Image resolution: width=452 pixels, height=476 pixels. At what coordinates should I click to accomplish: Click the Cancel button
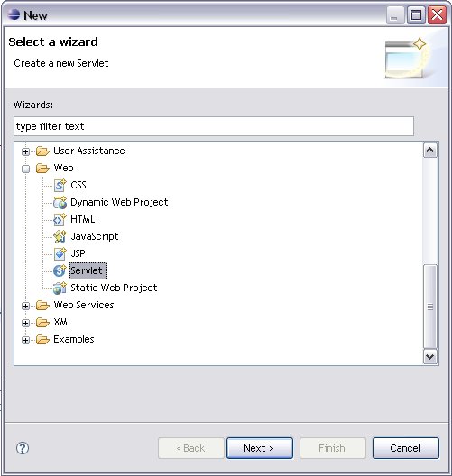405,448
